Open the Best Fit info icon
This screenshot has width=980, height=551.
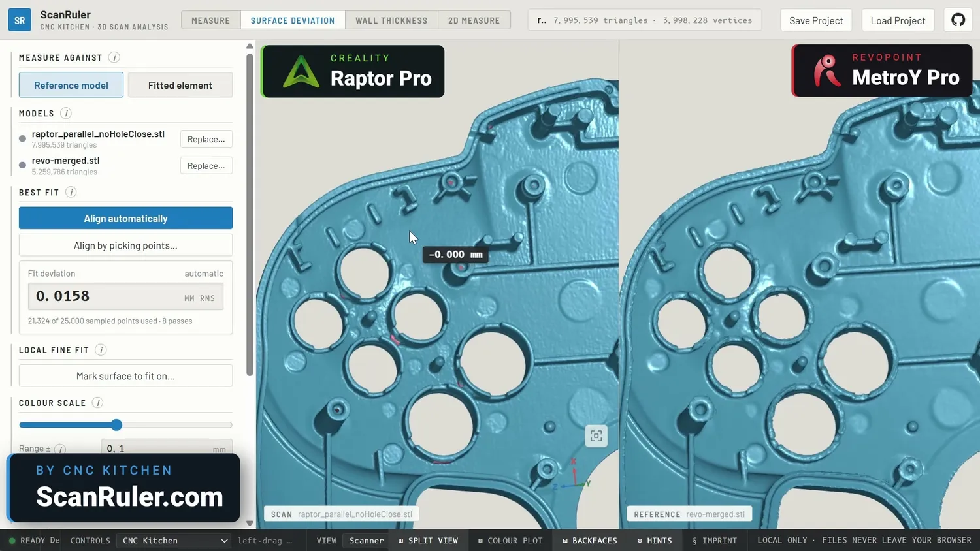(71, 192)
